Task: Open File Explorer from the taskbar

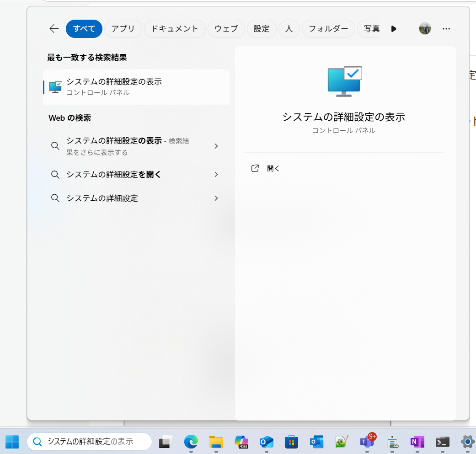Action: [x=216, y=442]
